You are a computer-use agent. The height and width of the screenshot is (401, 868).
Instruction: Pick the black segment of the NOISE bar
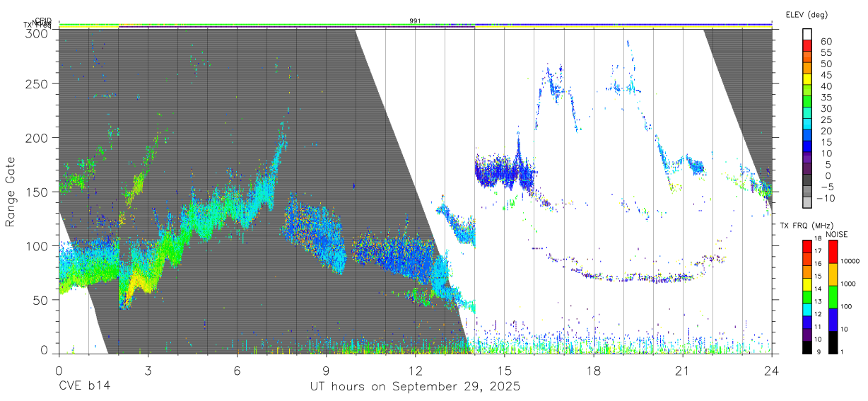(833, 342)
